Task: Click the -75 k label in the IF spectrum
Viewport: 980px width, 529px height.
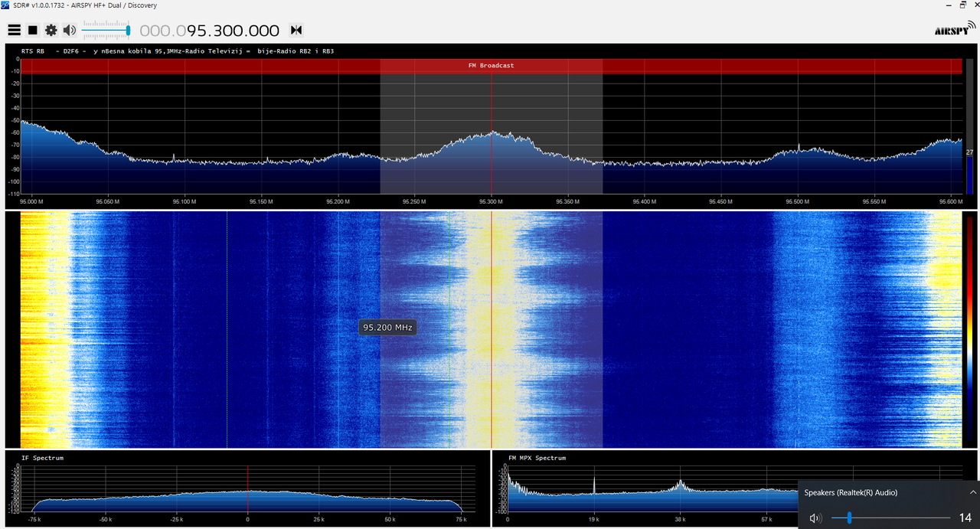Action: point(34,519)
